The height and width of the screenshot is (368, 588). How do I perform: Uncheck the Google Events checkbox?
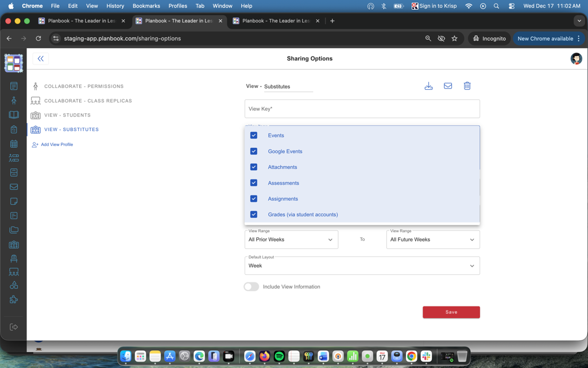[254, 151]
